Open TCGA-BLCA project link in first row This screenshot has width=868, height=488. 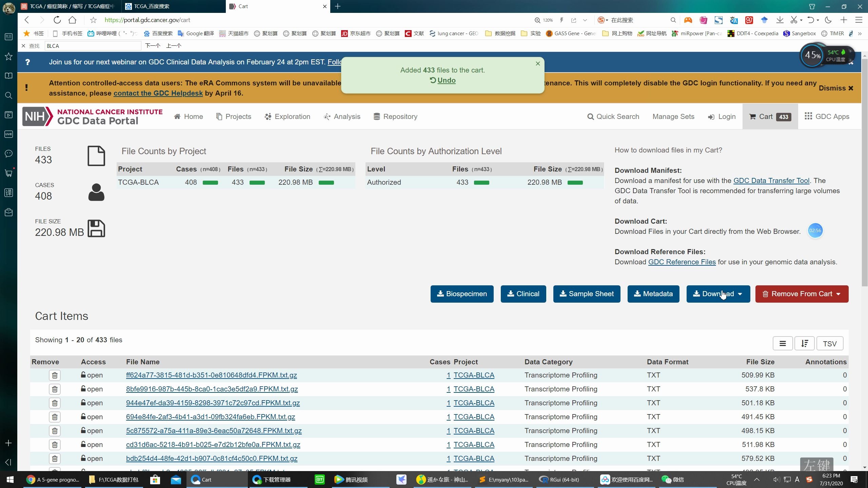474,375
